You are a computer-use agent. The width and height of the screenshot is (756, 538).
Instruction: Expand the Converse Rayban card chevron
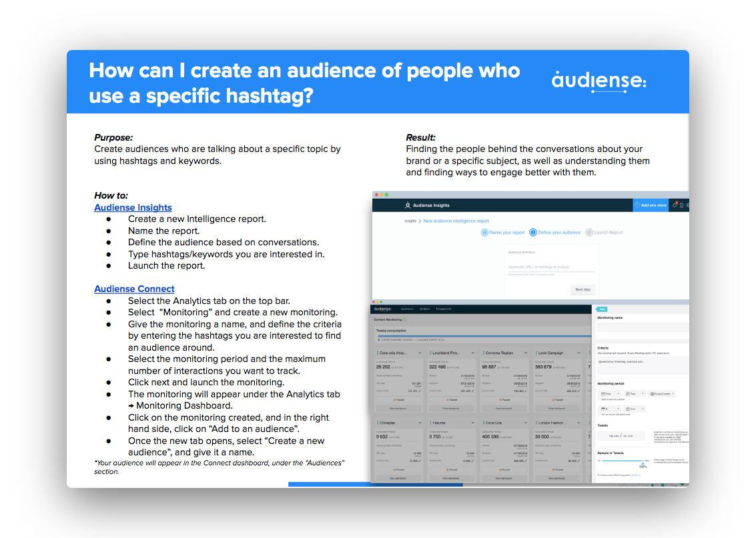click(526, 353)
